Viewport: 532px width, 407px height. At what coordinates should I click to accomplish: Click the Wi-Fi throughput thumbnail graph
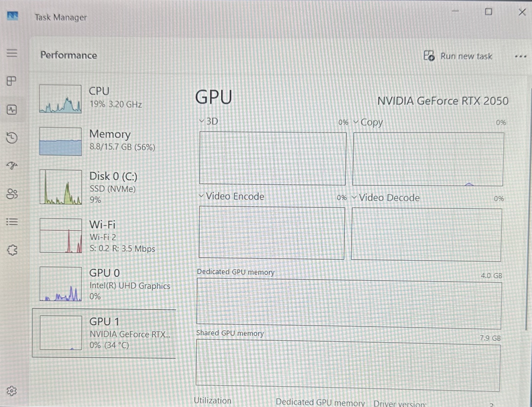[x=61, y=236]
